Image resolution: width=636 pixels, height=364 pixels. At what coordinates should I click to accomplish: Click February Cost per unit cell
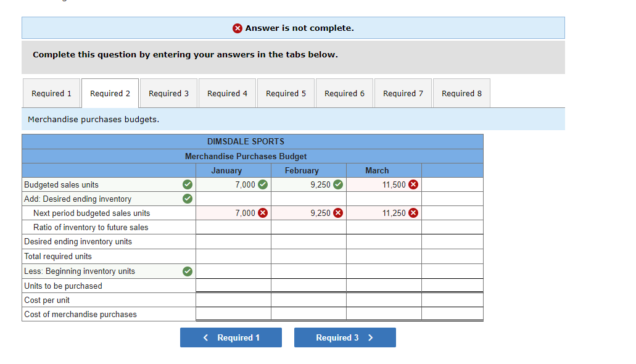308,300
